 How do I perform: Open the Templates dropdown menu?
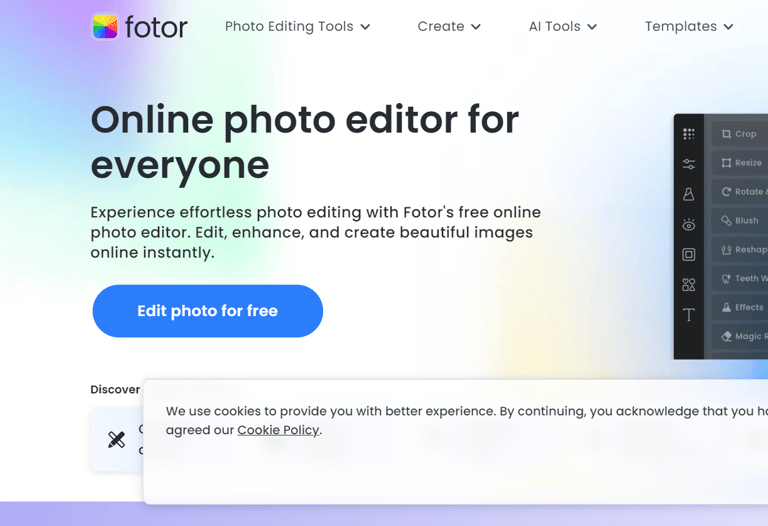click(689, 26)
